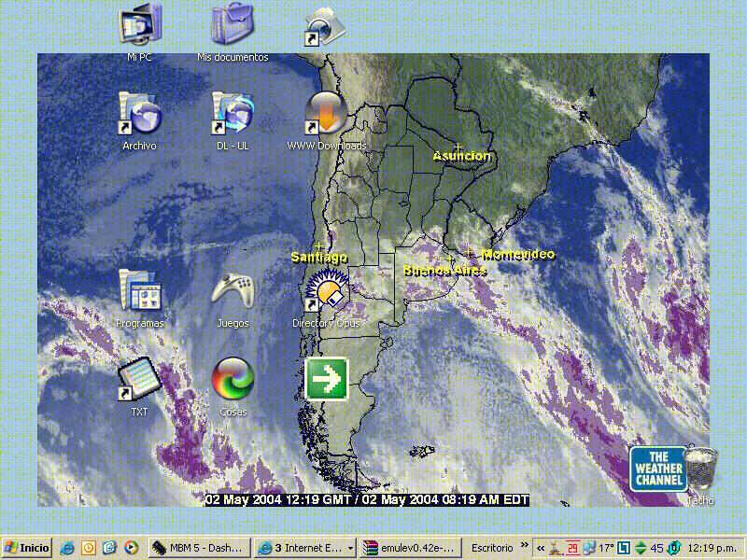Open the Juegos gamepad icon

(x=233, y=291)
